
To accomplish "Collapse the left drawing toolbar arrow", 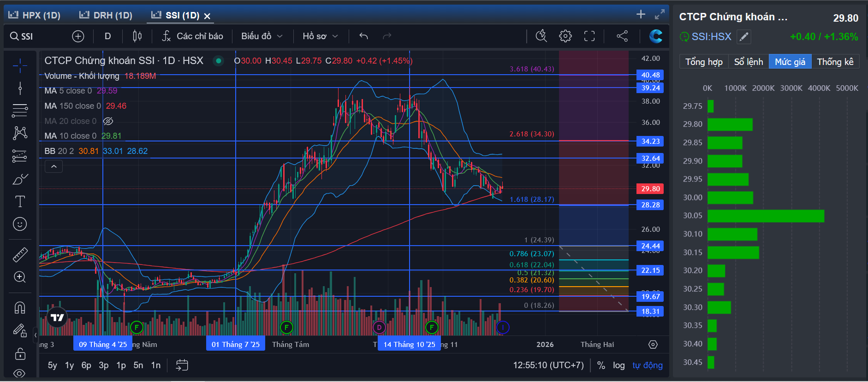I will (x=36, y=335).
